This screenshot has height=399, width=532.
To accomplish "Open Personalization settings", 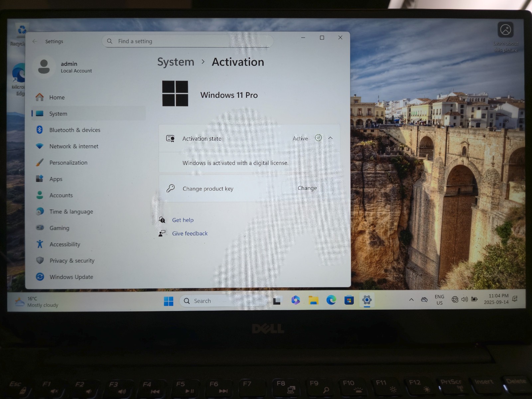I will [89, 163].
